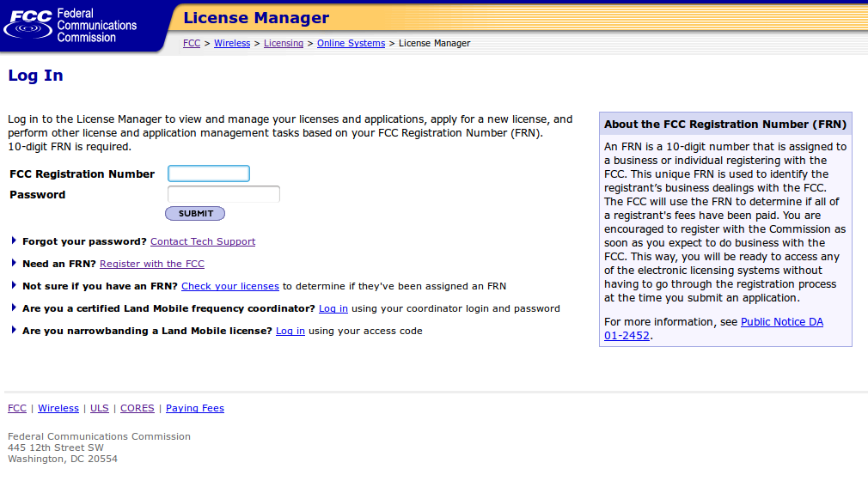868x481 pixels.
Task: Click the Password label
Action: [x=37, y=195]
